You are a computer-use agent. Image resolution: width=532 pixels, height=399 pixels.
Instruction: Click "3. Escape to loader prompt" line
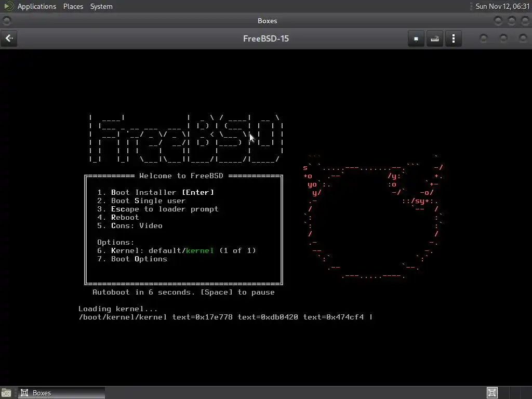pos(158,209)
